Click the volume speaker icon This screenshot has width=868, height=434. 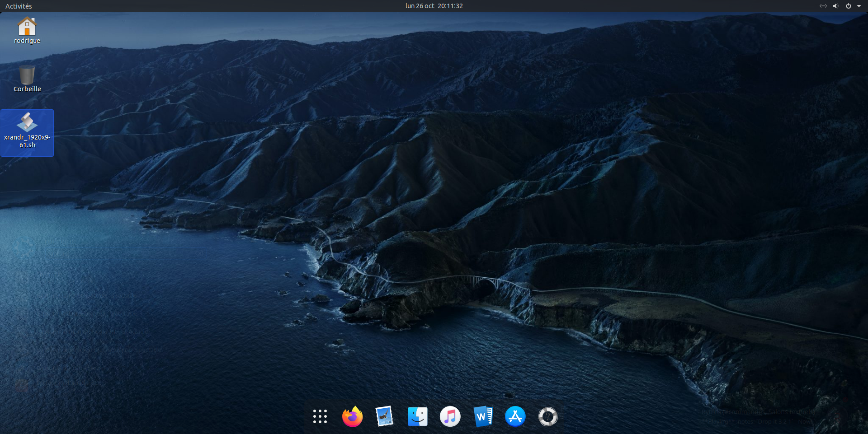click(x=835, y=6)
